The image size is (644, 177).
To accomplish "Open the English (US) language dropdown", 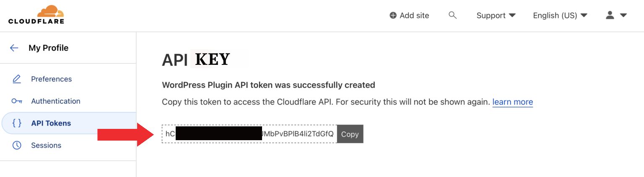I will [x=560, y=15].
